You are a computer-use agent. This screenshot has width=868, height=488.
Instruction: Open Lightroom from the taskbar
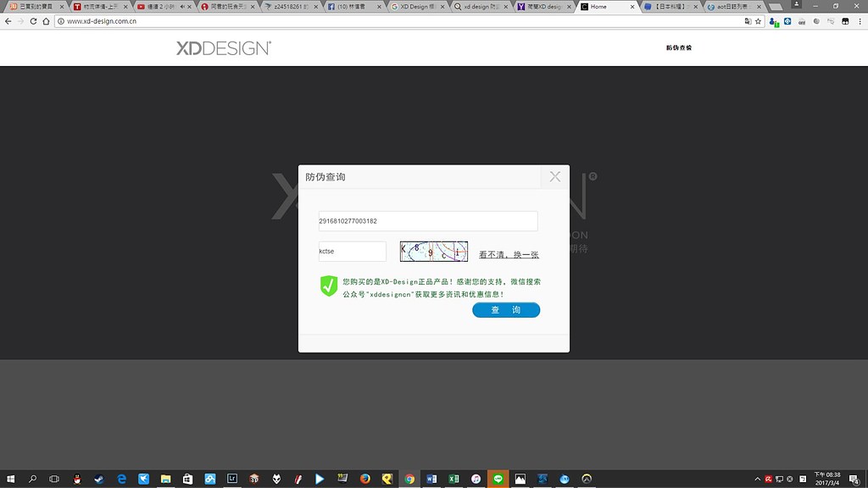point(232,479)
